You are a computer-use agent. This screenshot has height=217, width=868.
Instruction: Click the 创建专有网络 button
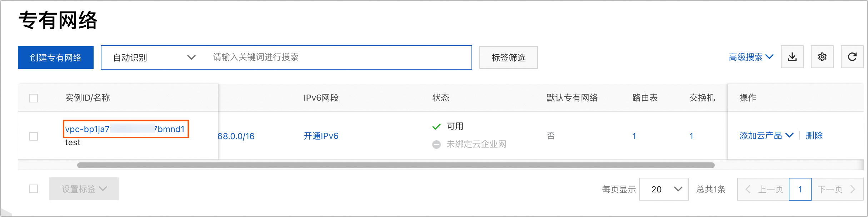(x=56, y=57)
